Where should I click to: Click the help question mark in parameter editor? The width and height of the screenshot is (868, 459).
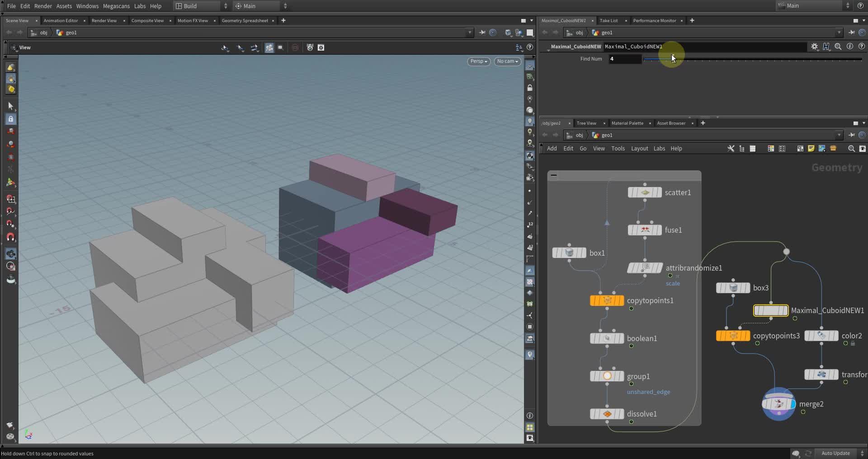(x=862, y=46)
